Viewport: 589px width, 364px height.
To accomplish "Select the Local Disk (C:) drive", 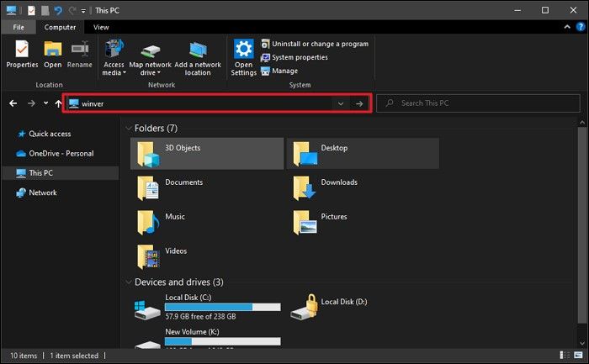I will pos(207,307).
